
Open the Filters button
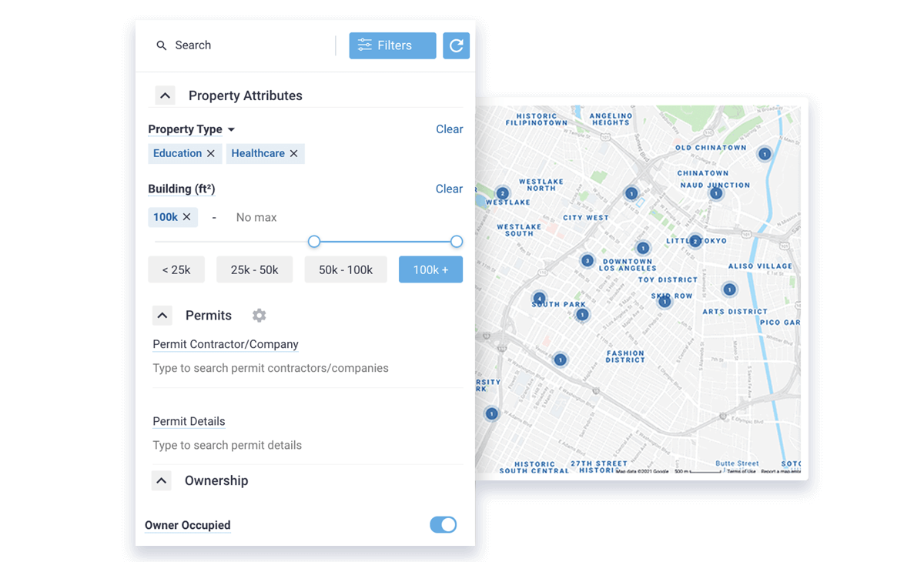pos(393,45)
